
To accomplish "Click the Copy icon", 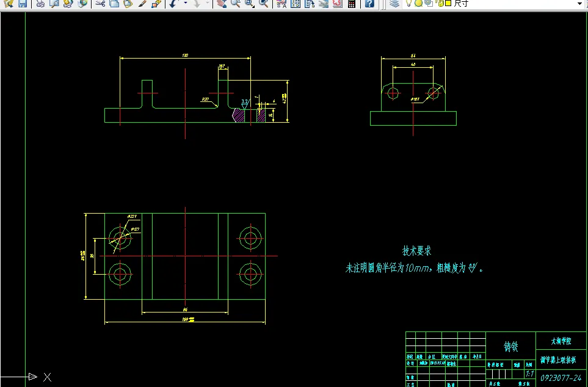I will (114, 4).
